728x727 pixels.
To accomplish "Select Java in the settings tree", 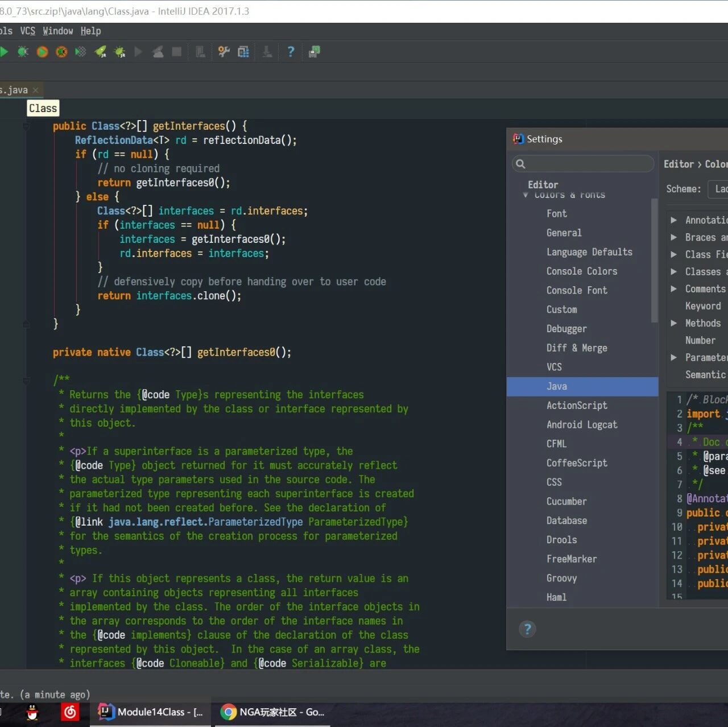I will click(582, 386).
